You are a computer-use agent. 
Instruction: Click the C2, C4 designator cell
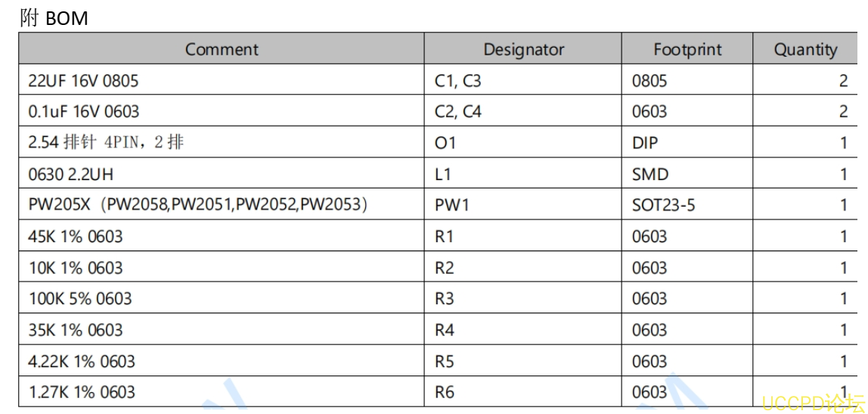tap(457, 111)
